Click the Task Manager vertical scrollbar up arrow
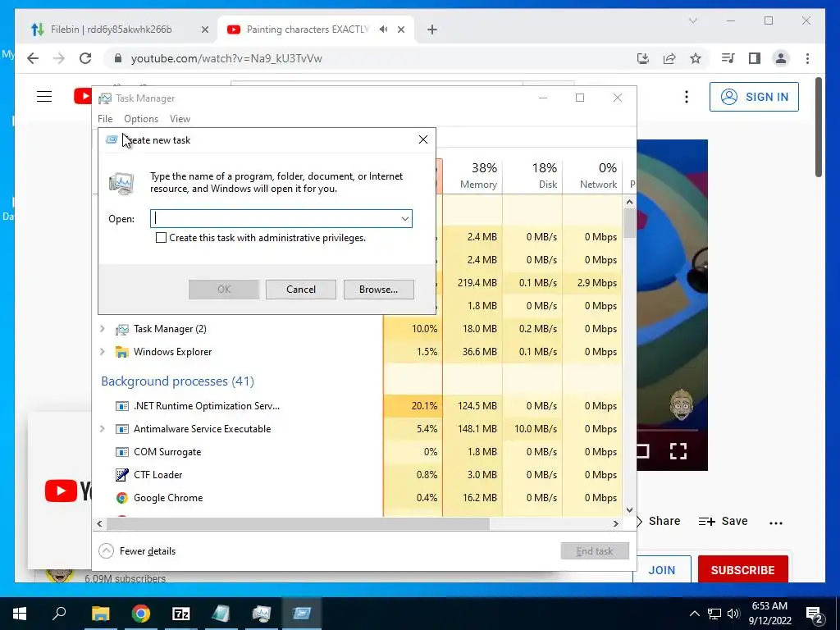The image size is (840, 630). tap(629, 202)
